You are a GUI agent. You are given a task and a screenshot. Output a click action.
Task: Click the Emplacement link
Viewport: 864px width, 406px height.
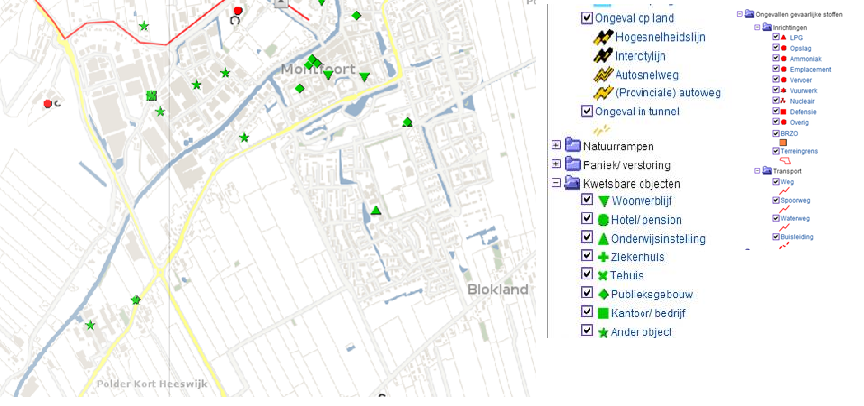pyautogui.click(x=810, y=69)
